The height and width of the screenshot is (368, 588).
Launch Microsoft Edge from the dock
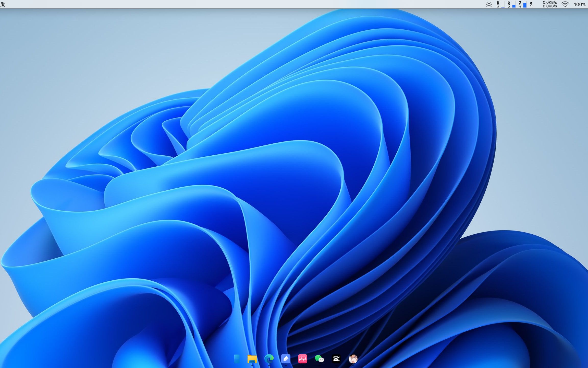point(269,359)
